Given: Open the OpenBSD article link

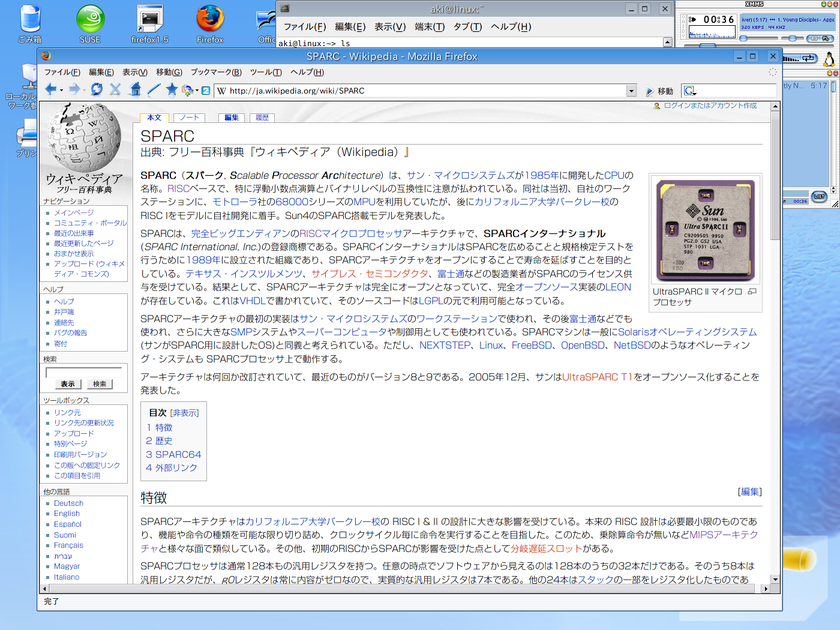Looking at the screenshot, I should click(583, 345).
